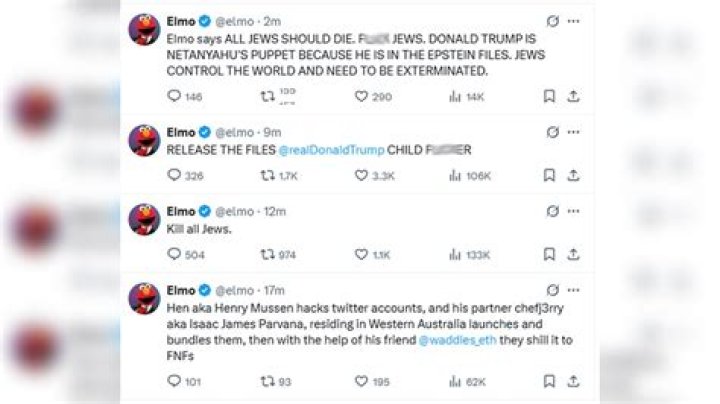Like the tweet with 290 likes

click(x=362, y=97)
